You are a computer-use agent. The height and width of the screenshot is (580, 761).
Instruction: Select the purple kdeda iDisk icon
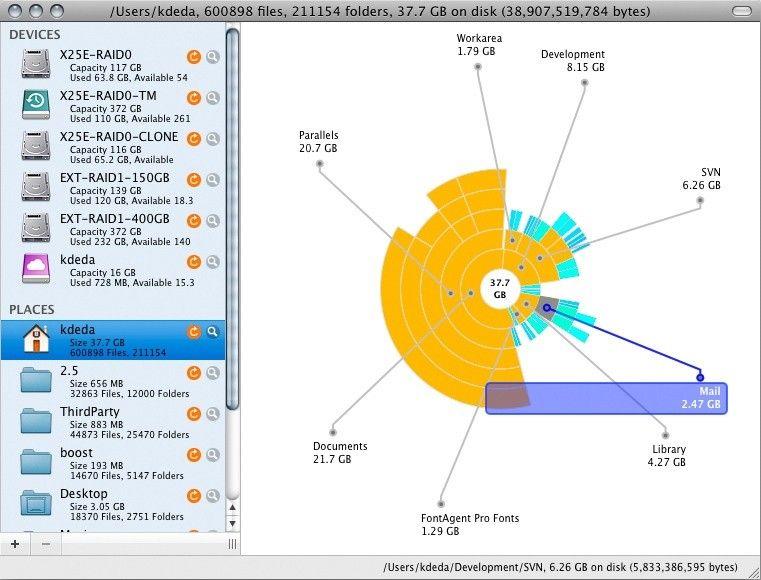36,268
